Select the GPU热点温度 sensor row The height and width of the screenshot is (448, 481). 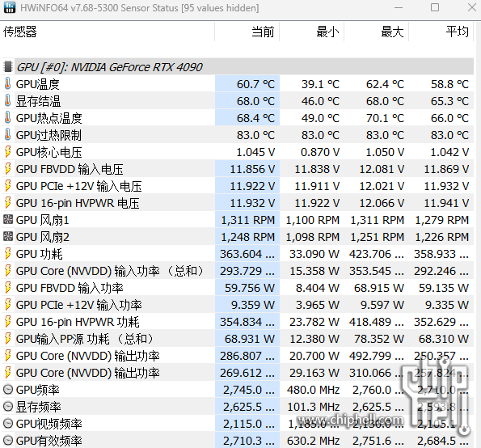coord(238,118)
